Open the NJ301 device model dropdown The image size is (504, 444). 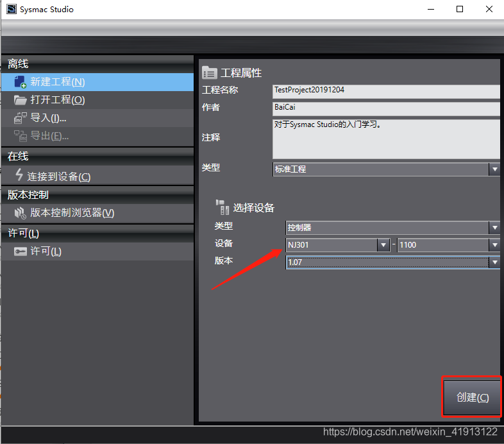pyautogui.click(x=338, y=245)
